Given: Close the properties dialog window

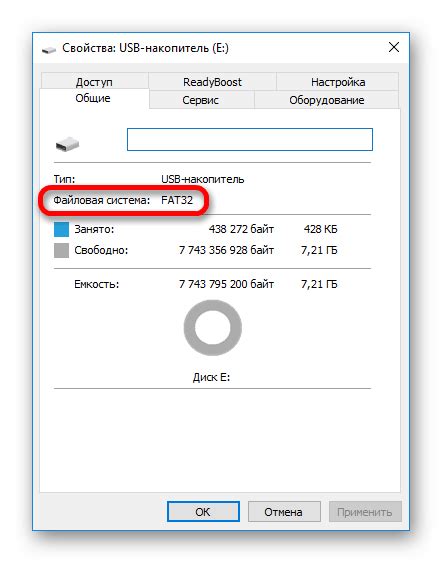Looking at the screenshot, I should click(394, 47).
